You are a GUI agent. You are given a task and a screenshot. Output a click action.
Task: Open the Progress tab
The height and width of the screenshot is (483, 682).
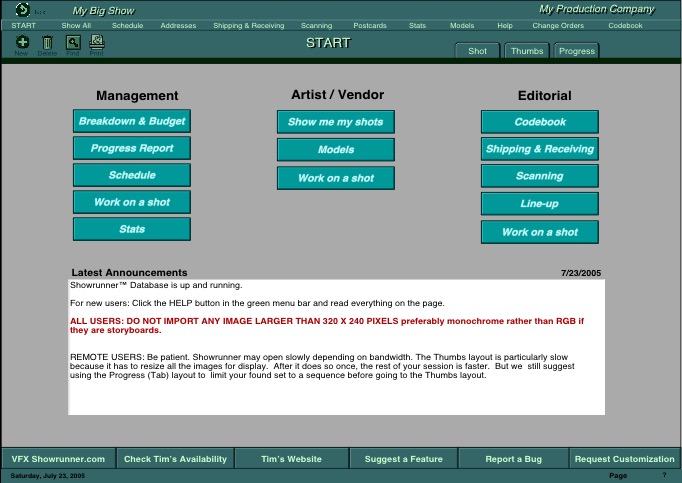click(x=576, y=51)
